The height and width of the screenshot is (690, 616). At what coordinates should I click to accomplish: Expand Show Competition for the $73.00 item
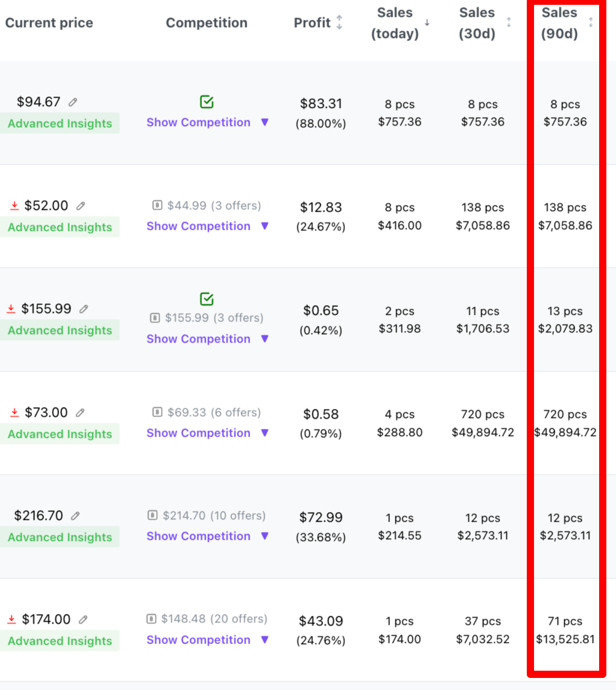207,432
